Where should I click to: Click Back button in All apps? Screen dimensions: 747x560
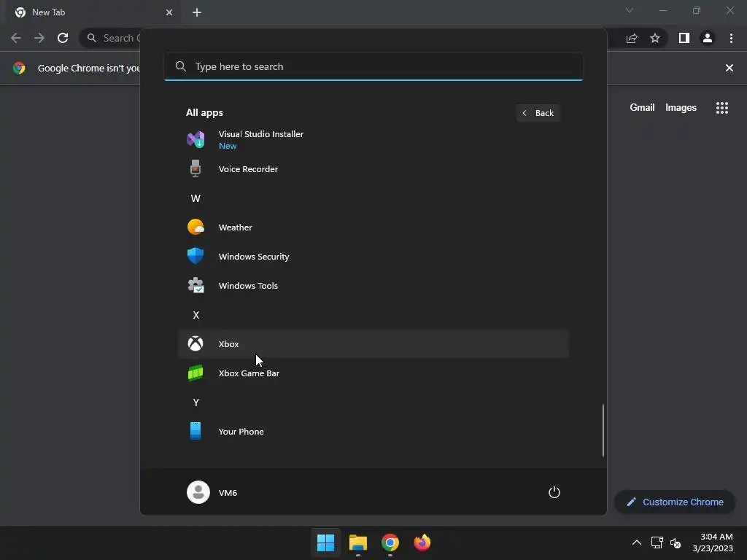[x=538, y=113]
